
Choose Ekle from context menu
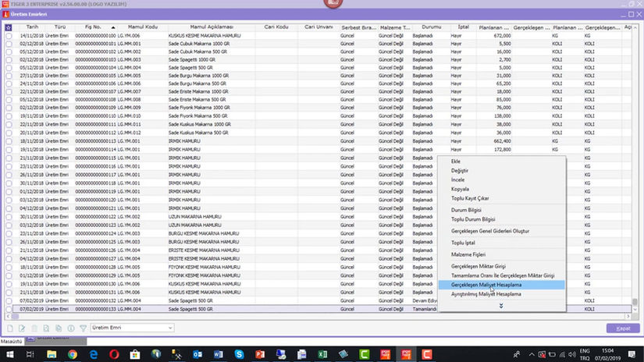tap(455, 161)
